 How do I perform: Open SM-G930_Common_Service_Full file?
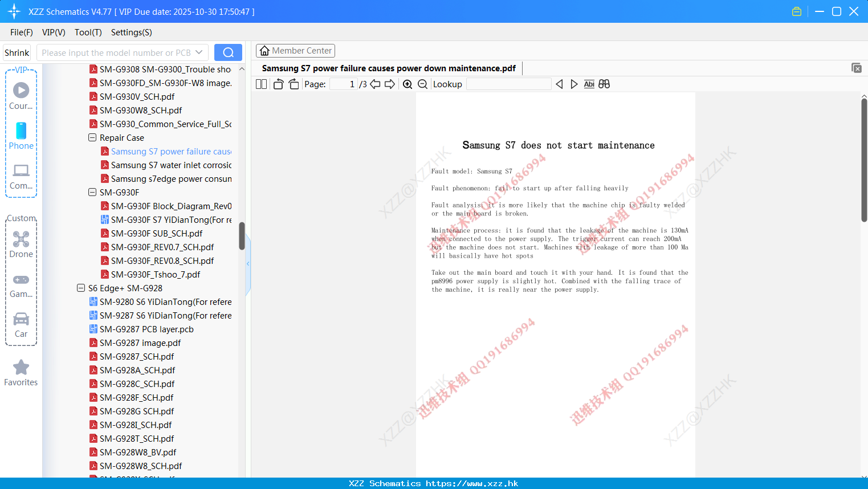click(x=160, y=124)
